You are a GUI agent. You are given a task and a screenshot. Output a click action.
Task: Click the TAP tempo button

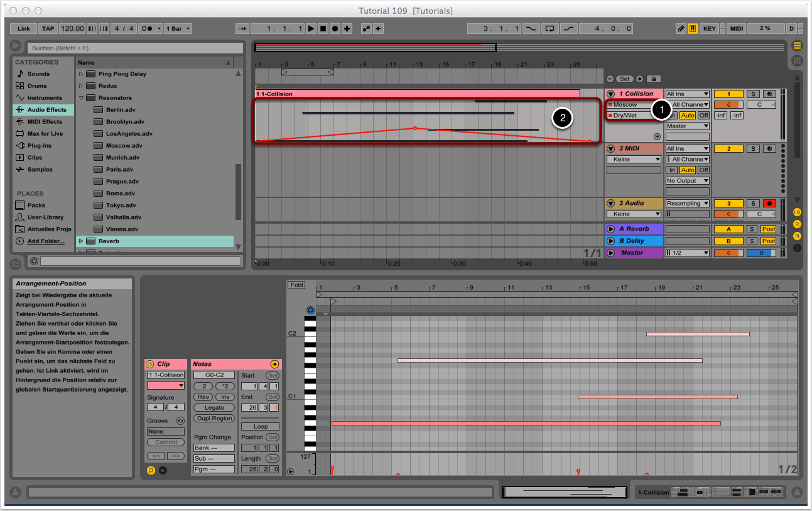click(48, 29)
